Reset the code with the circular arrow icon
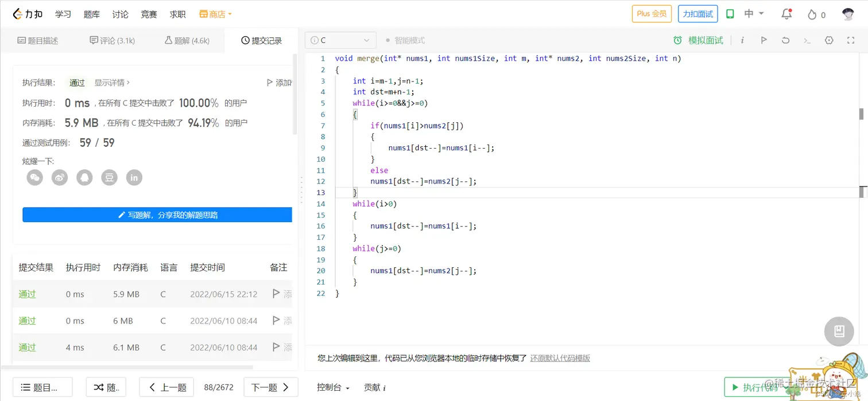 pos(786,40)
